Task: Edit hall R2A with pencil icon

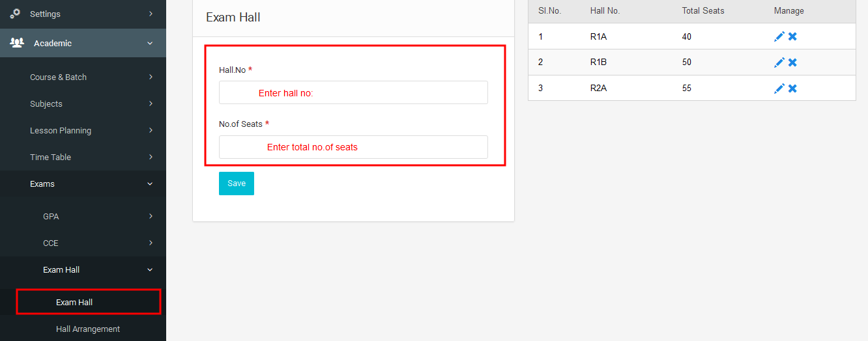Action: [779, 88]
